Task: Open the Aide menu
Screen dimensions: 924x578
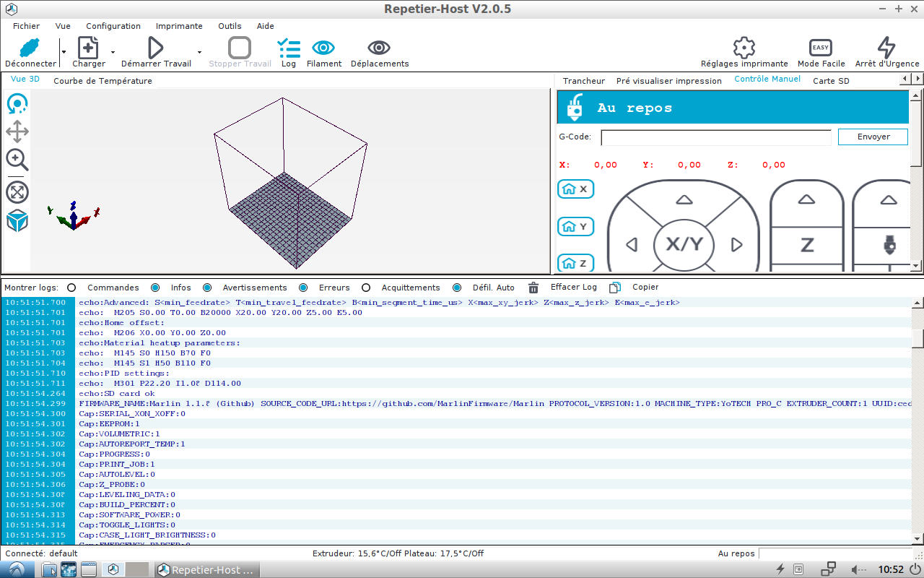Action: 266,26
